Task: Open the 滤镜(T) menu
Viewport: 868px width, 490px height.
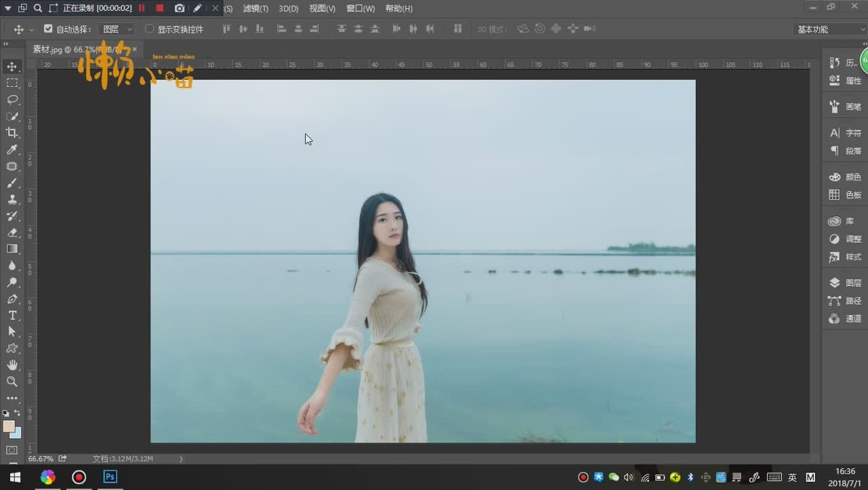Action: tap(256, 9)
